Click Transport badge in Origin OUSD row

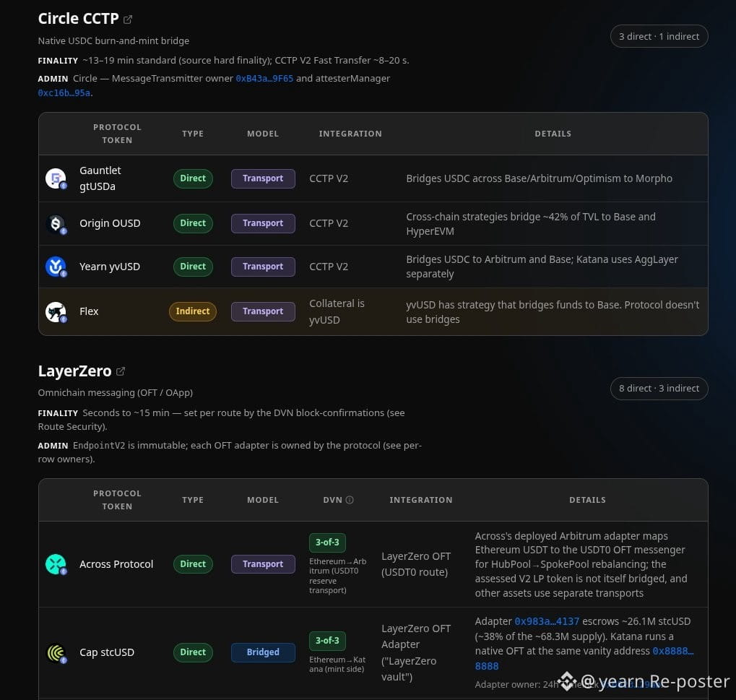click(x=263, y=223)
